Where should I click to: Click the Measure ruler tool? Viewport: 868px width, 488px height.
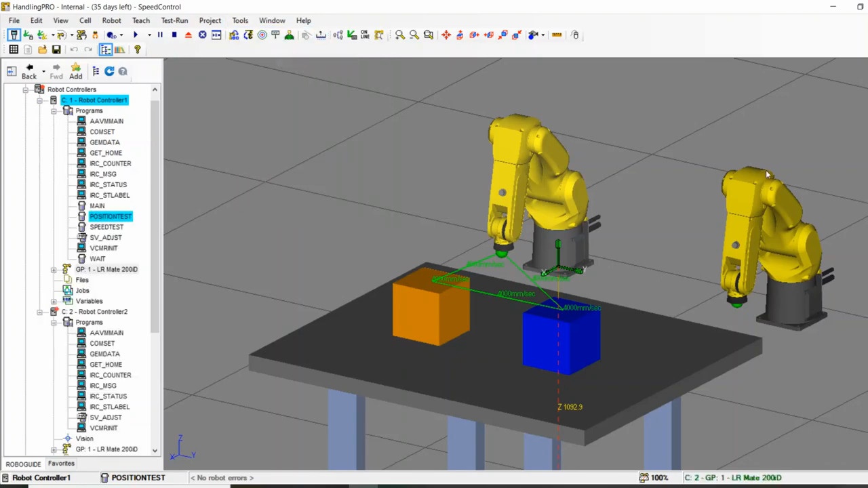point(556,35)
